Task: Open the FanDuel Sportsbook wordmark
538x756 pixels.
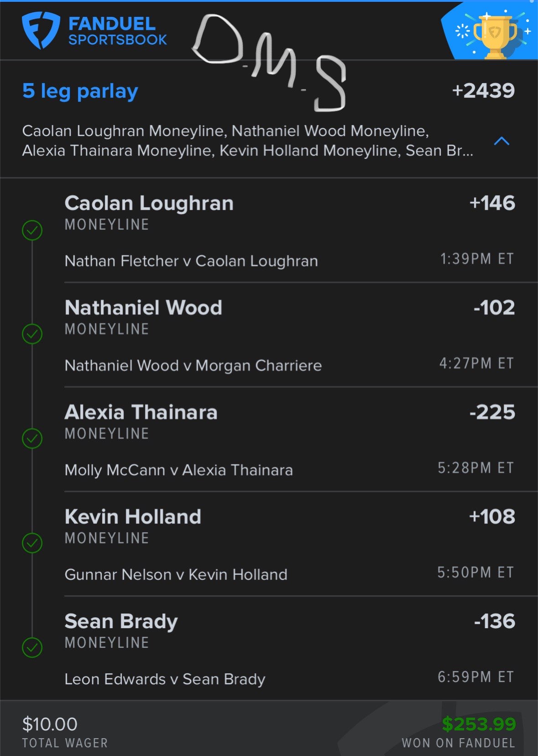Action: 118,31
